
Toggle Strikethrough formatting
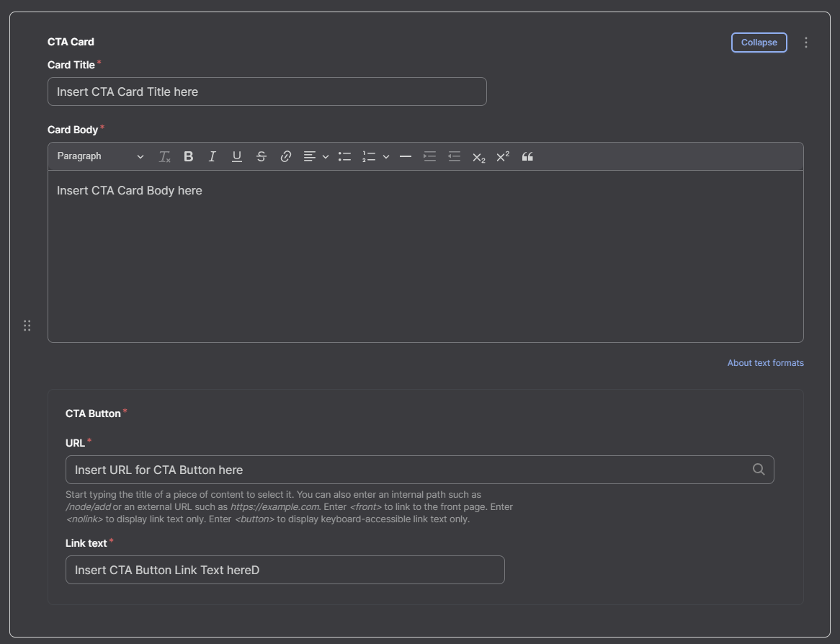[x=262, y=156]
